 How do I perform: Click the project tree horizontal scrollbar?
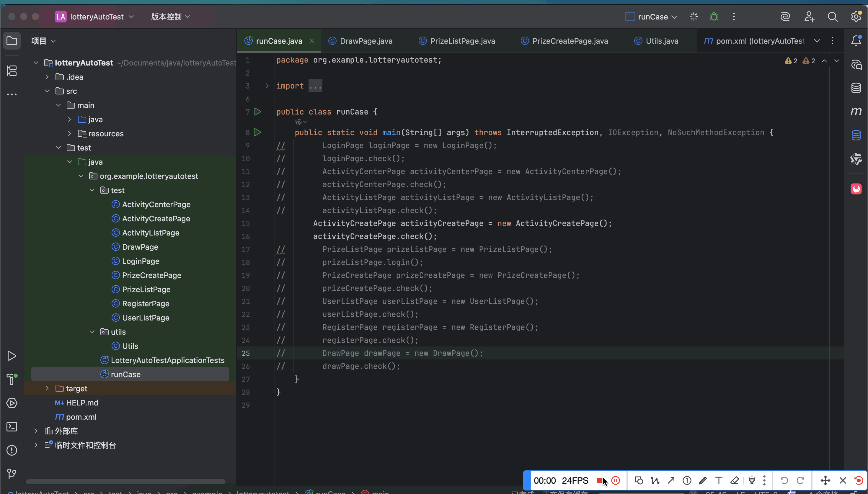[x=125, y=481]
